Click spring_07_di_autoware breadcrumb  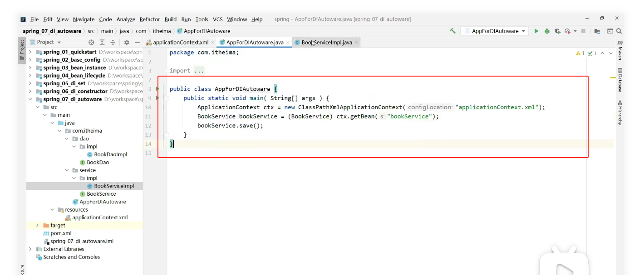52,31
